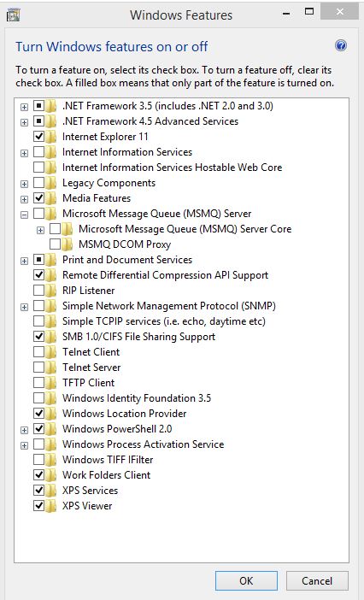The height and width of the screenshot is (600, 364).
Task: Confirm changes with the OK button
Action: click(x=246, y=580)
